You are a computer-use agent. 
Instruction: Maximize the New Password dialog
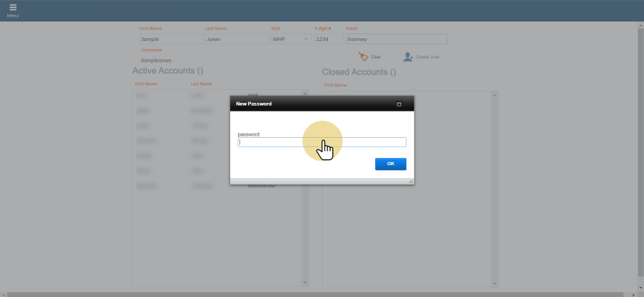point(399,104)
